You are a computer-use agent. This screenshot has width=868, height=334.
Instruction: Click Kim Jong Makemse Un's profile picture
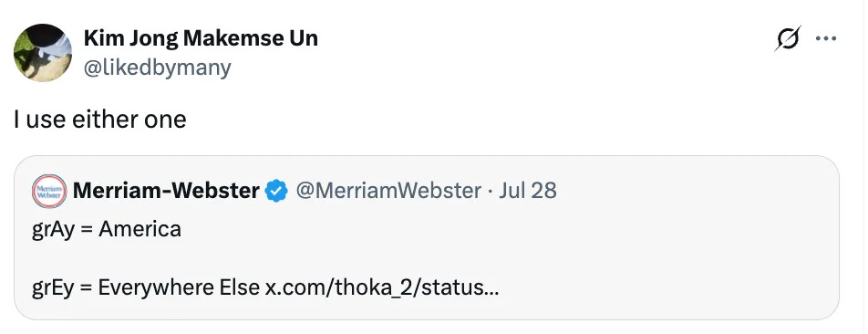43,53
